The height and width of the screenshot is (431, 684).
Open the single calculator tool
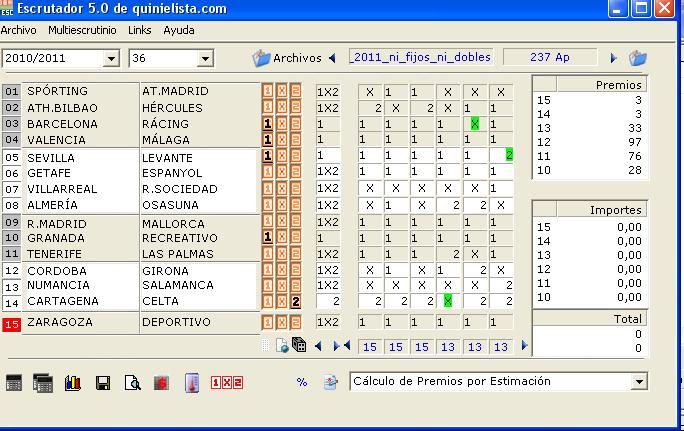14,383
